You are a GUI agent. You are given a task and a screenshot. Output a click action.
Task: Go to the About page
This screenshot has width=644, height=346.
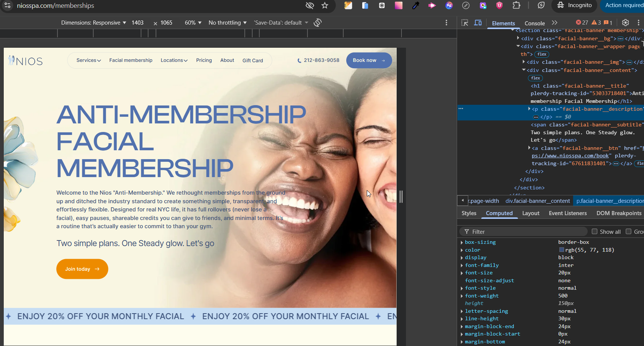(227, 60)
